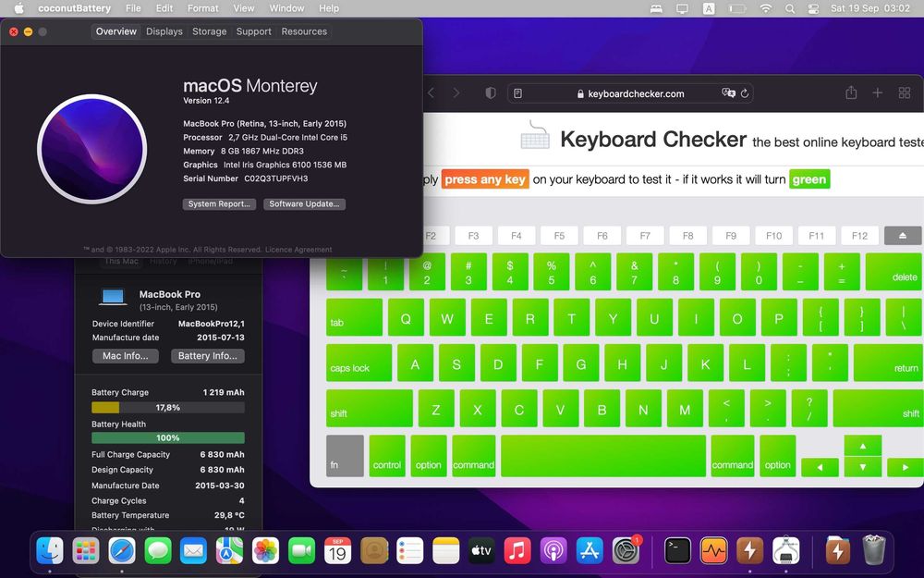Viewport: 924px width, 578px height.
Task: Launch App Store from the Dock
Action: tap(590, 551)
